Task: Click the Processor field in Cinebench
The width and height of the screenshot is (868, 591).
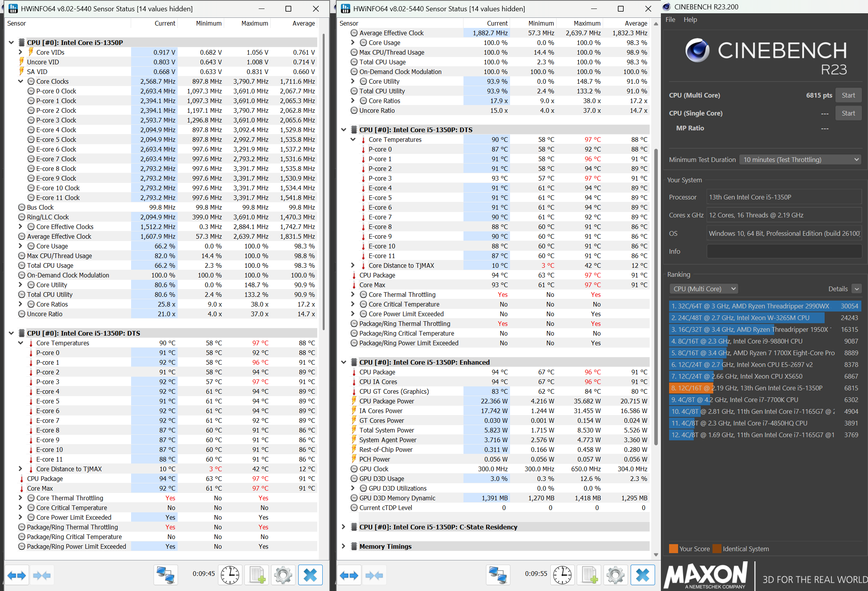Action: click(x=784, y=197)
